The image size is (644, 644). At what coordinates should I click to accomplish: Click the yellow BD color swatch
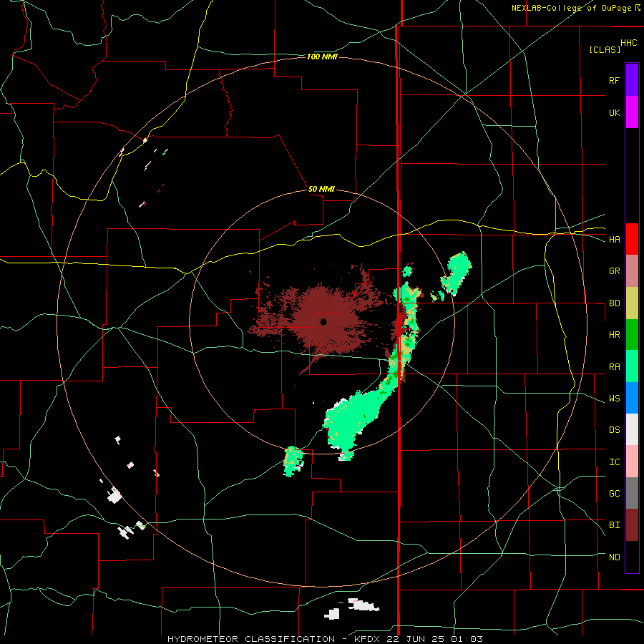(632, 303)
